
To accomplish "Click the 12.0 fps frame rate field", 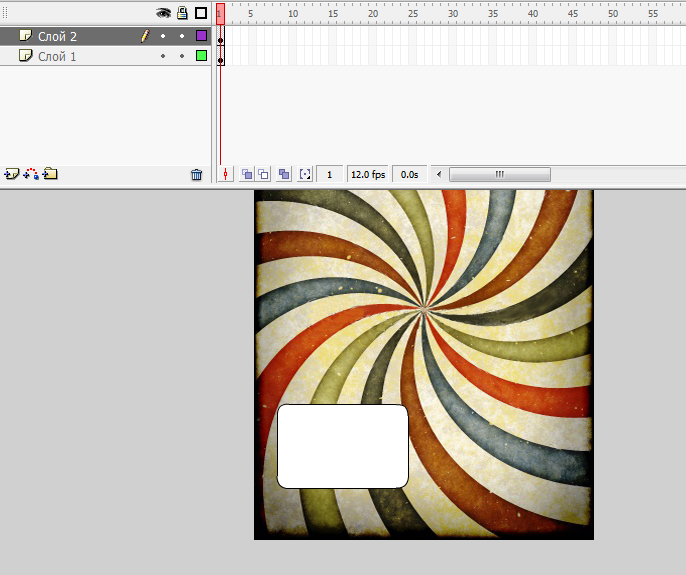I will coord(368,175).
